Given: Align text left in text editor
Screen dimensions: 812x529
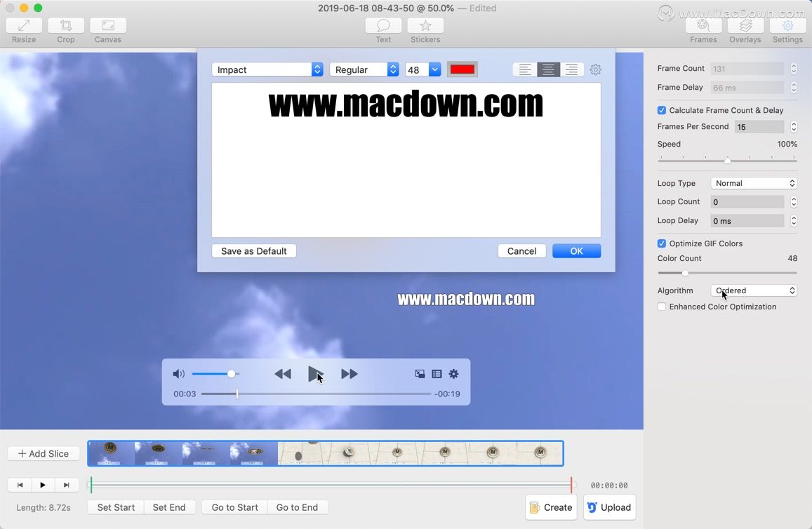Looking at the screenshot, I should 524,69.
